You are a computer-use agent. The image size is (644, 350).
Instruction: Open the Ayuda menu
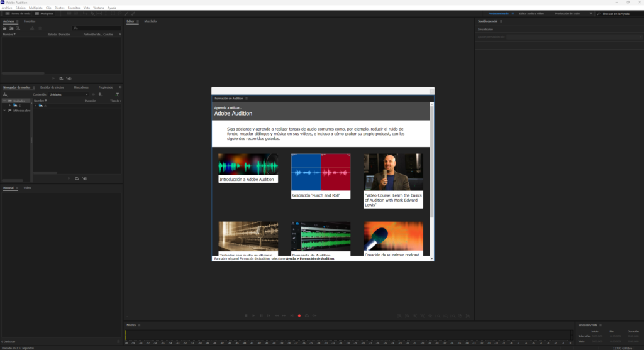[x=111, y=8]
